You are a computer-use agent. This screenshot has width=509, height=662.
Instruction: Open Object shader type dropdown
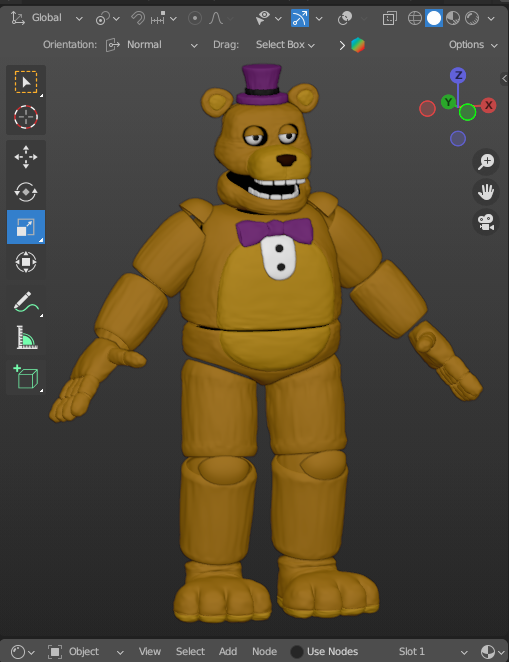tap(86, 652)
